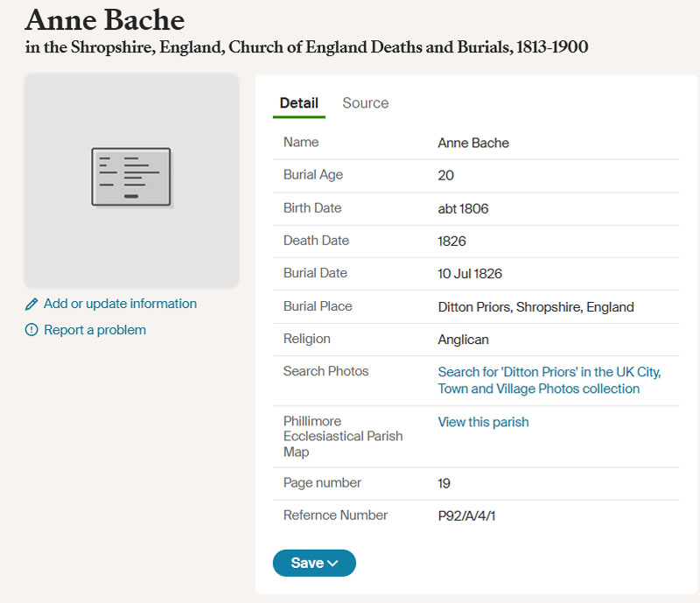Click the Save button label
The height and width of the screenshot is (603, 700).
pos(307,564)
